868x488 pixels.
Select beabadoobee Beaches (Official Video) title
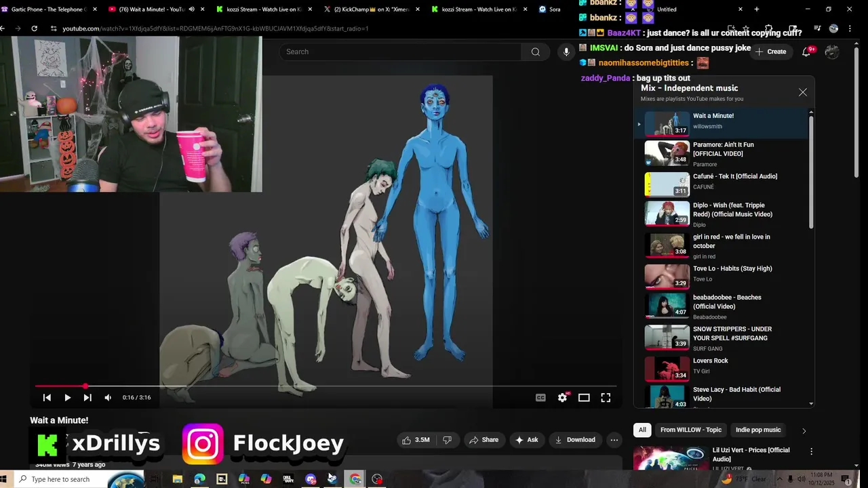(727, 302)
